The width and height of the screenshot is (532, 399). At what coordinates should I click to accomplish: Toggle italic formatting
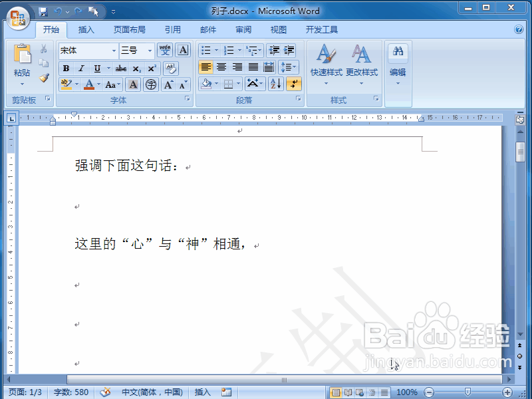coord(80,68)
